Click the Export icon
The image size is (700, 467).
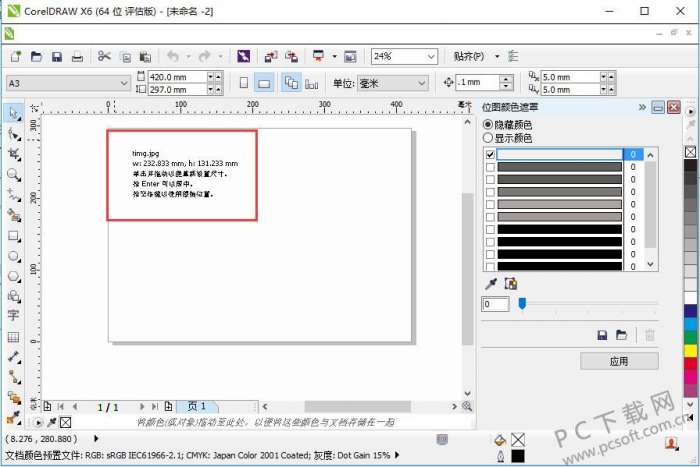pyautogui.click(x=292, y=56)
